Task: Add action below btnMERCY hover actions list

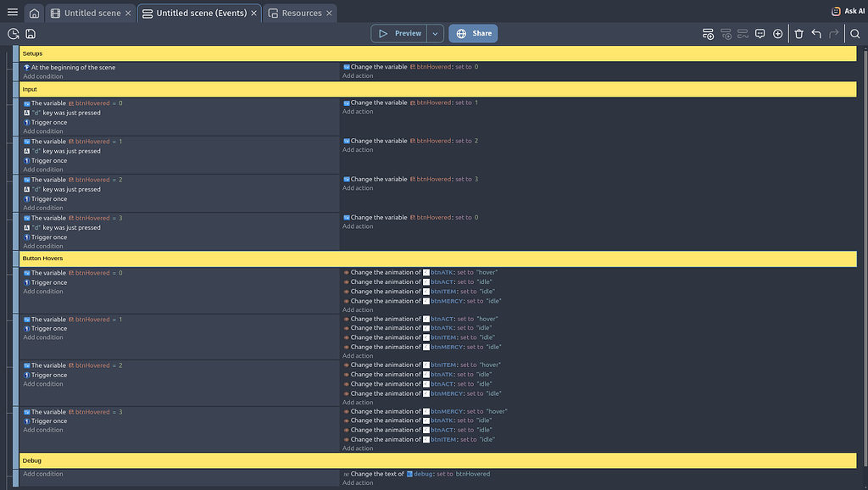Action: tap(358, 448)
